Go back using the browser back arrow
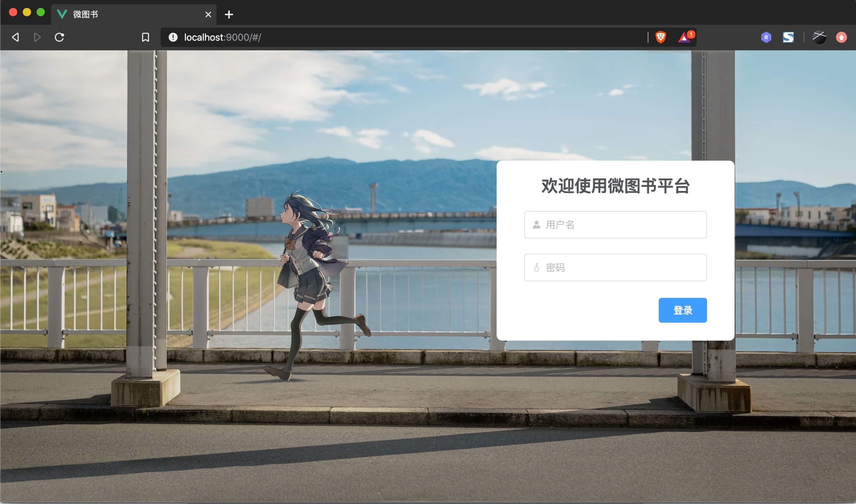 [16, 37]
